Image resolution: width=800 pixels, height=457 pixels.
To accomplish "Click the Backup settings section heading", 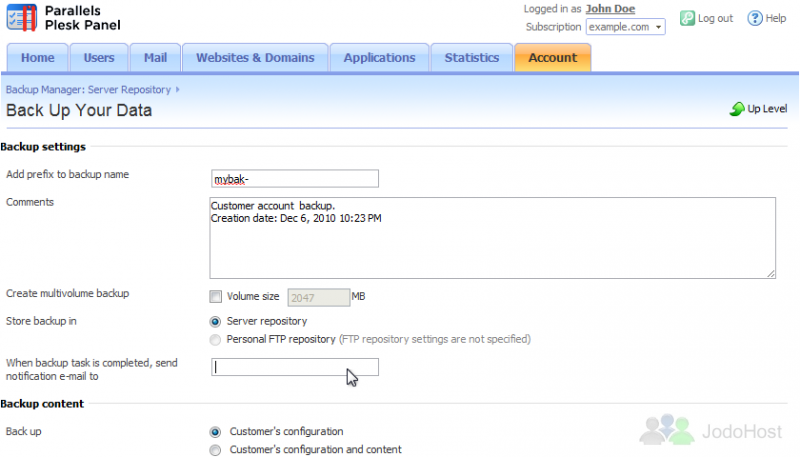I will [x=43, y=147].
